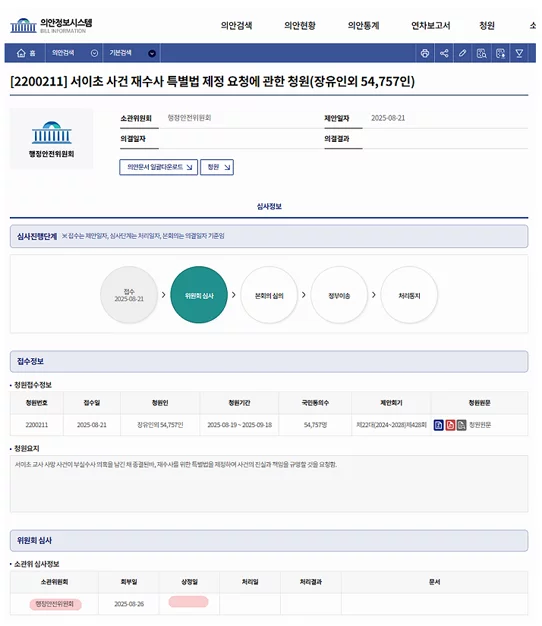Image resolution: width=542 pixels, height=626 pixels.
Task: Click the 의안정보시스템 logo
Action: [x=51, y=26]
